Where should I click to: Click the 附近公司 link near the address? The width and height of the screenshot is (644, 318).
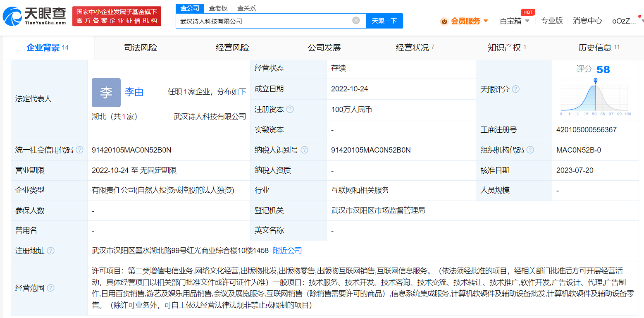pos(287,251)
